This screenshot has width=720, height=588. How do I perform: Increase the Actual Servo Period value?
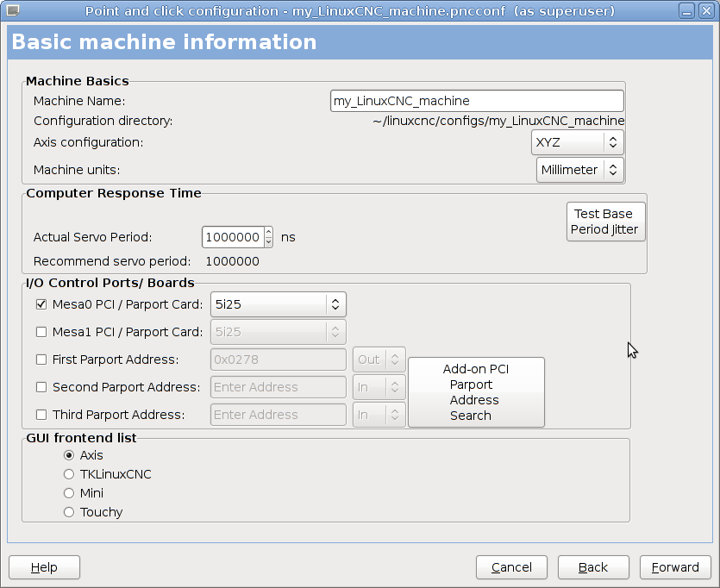tap(269, 232)
